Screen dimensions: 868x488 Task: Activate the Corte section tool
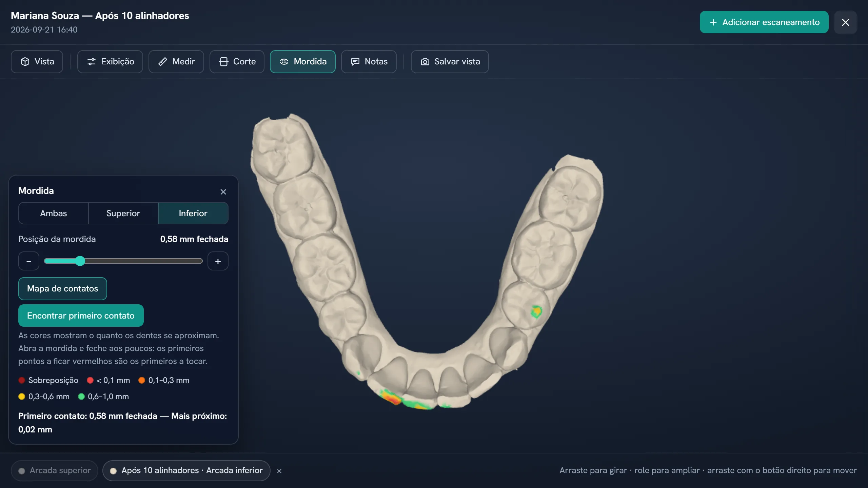(237, 62)
